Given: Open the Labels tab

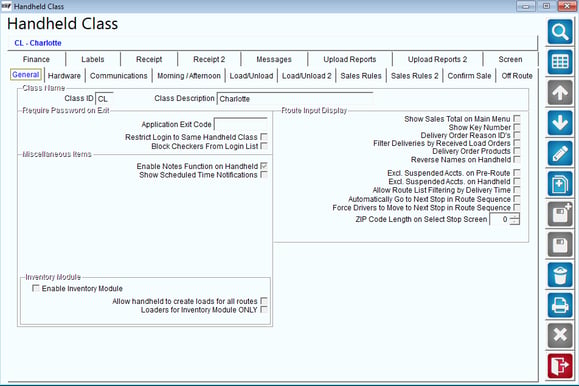Looking at the screenshot, I should [93, 59].
